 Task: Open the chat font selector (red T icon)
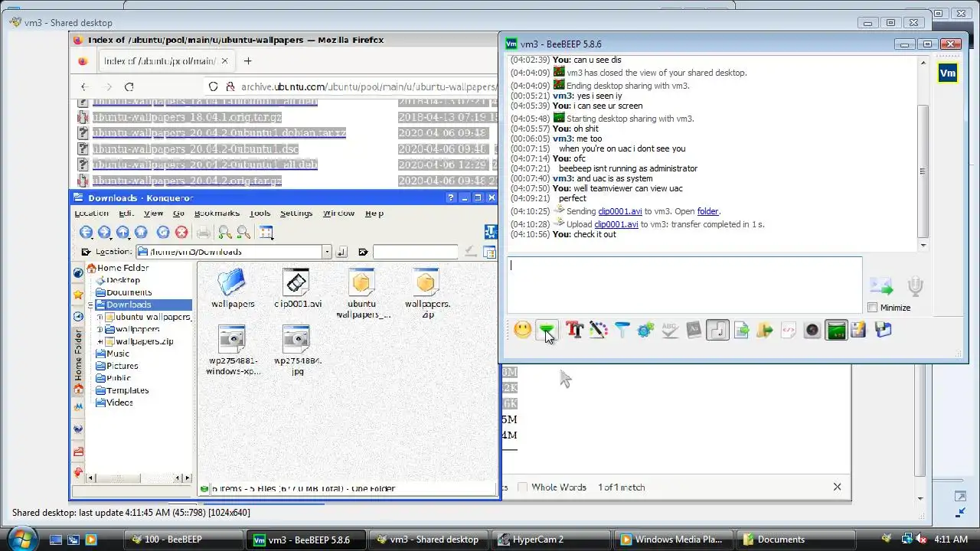pyautogui.click(x=574, y=330)
